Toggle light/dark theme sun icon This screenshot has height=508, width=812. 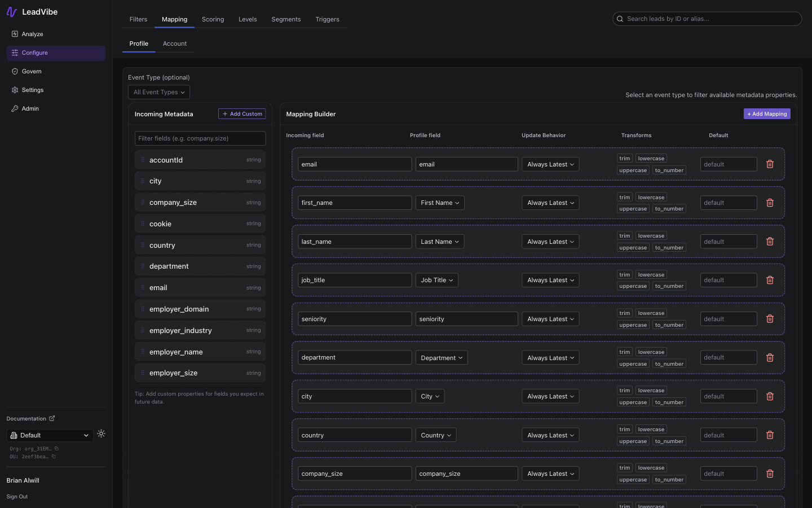click(101, 434)
